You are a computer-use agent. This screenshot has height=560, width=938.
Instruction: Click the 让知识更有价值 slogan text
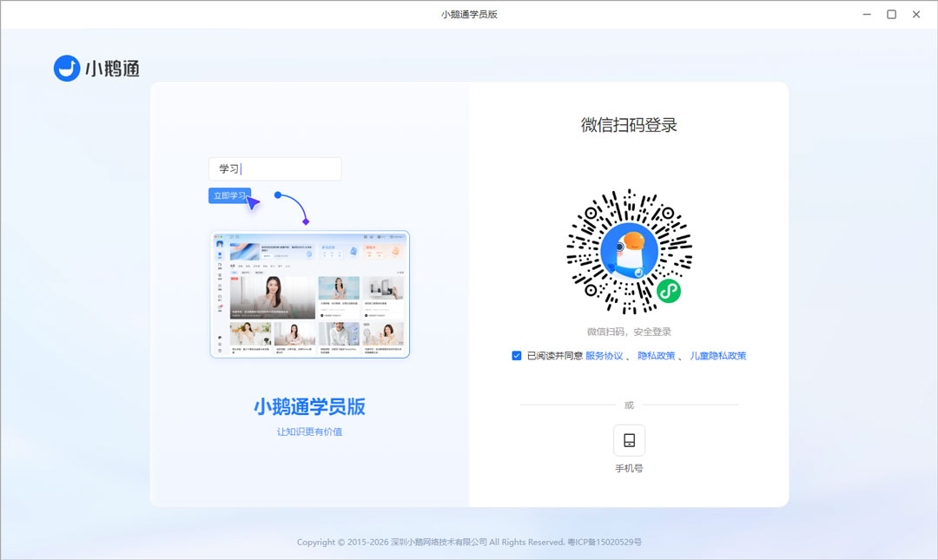[309, 432]
